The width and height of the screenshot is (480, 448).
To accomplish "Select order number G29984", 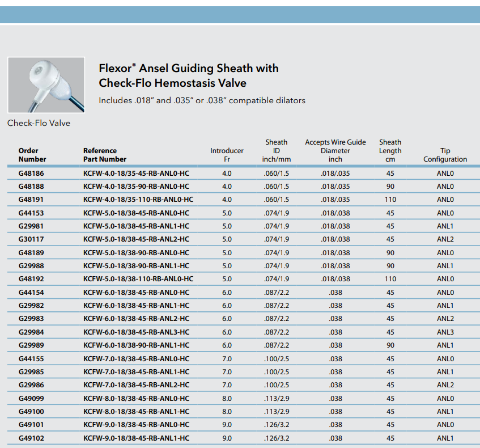I will pos(31,332).
